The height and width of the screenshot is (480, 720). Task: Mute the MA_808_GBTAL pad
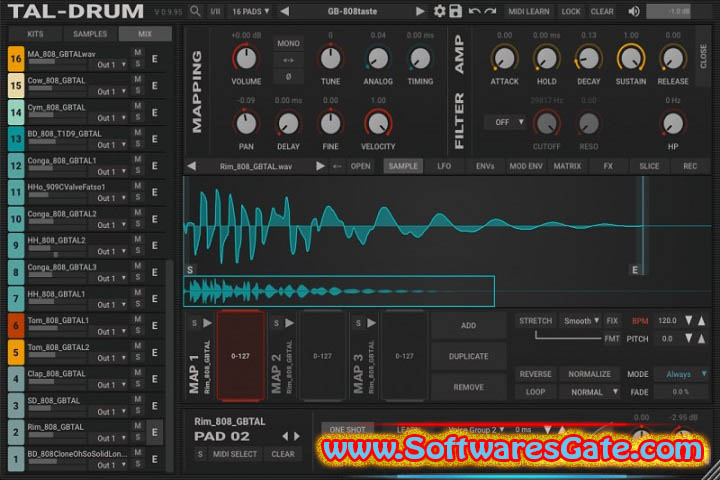pos(137,53)
